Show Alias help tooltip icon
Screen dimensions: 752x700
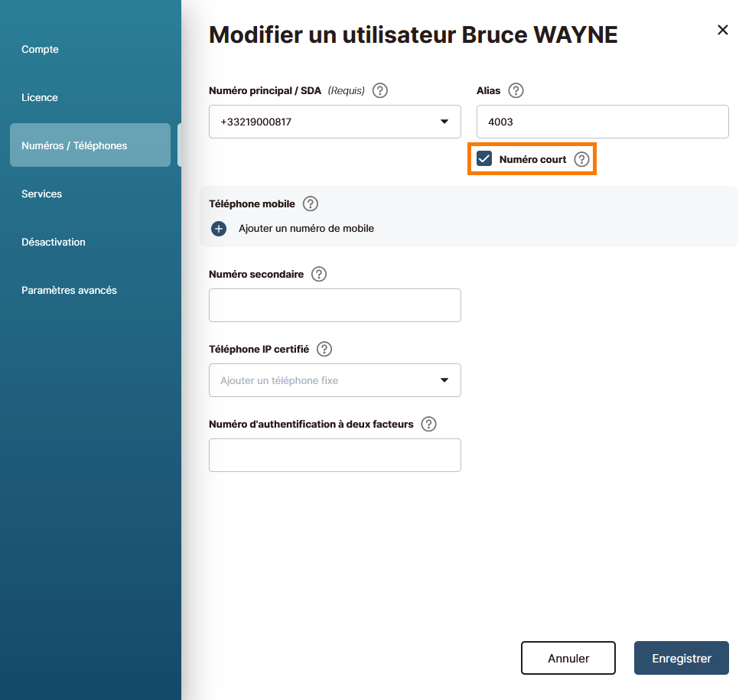(516, 90)
